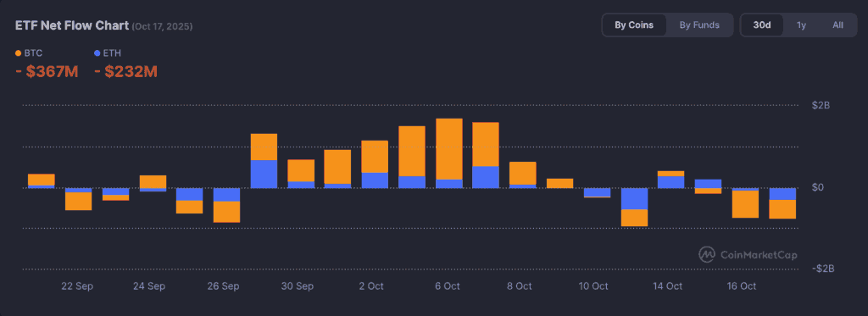Select blue ETH segment of 2 Oct bar
868x316 pixels.
pyautogui.click(x=375, y=180)
